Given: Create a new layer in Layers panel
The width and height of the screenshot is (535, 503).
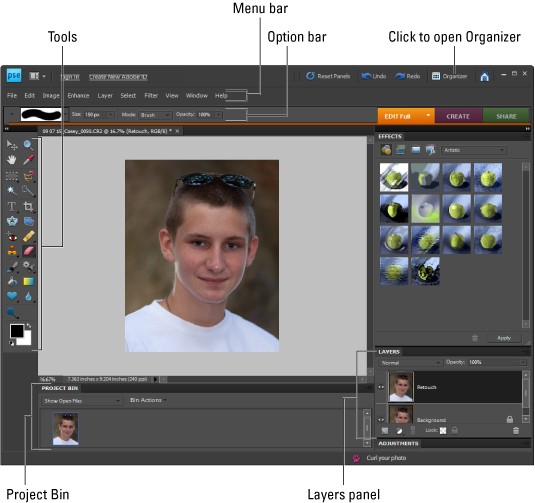Looking at the screenshot, I should click(385, 431).
